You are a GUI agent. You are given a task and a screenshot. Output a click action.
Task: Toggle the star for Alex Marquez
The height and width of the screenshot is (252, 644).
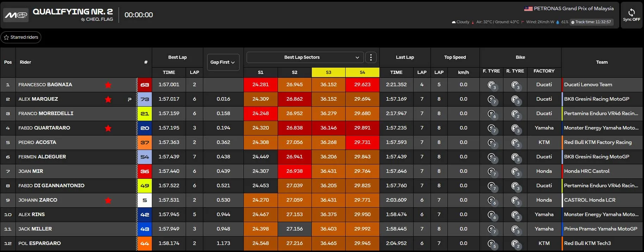point(108,99)
